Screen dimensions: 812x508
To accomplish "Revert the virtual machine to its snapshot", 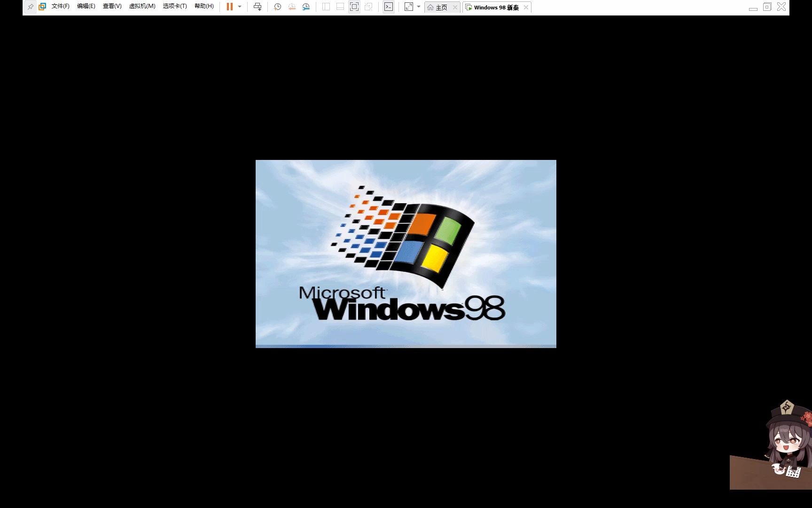I will click(x=292, y=7).
